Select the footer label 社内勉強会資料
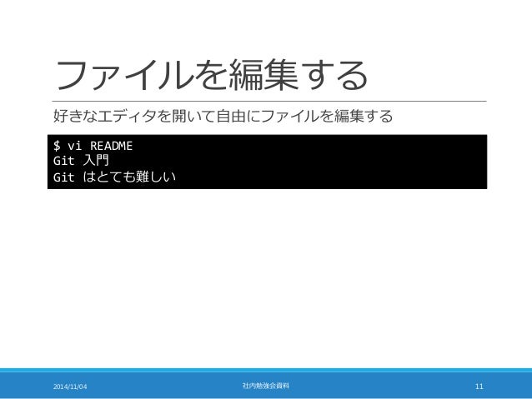Screen dimensions: 532x399 (x=266, y=386)
